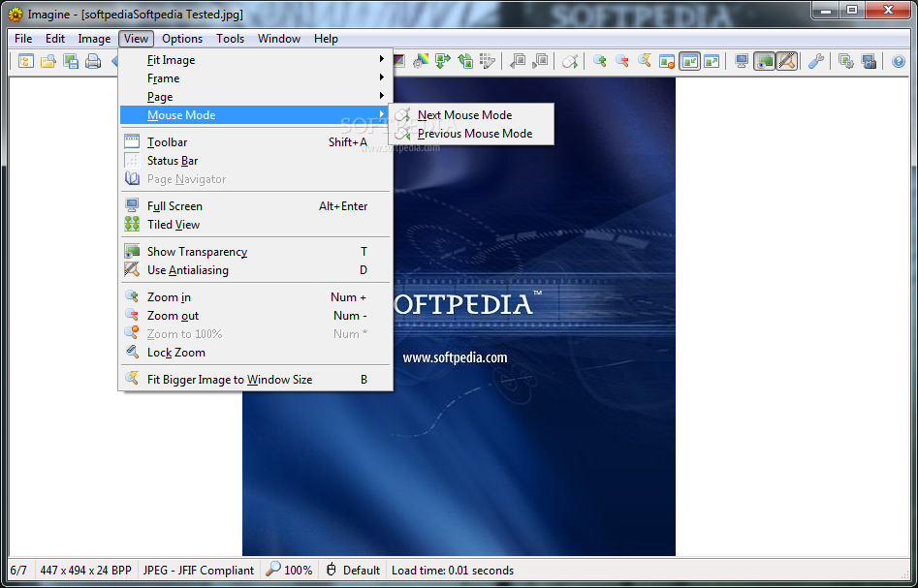The height and width of the screenshot is (588, 918).
Task: Click the mouse icon beside Default in status bar
Action: point(332,570)
